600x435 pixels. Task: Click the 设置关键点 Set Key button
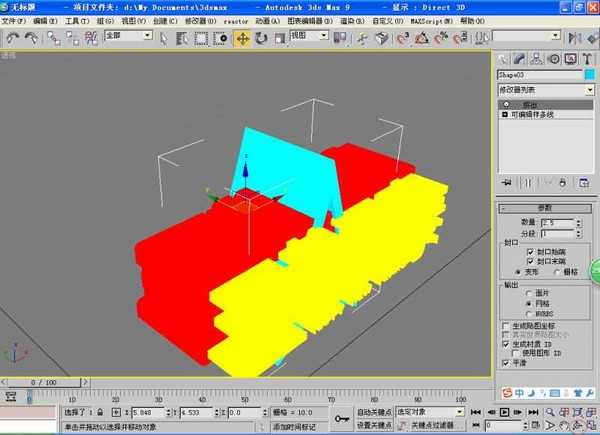(374, 425)
